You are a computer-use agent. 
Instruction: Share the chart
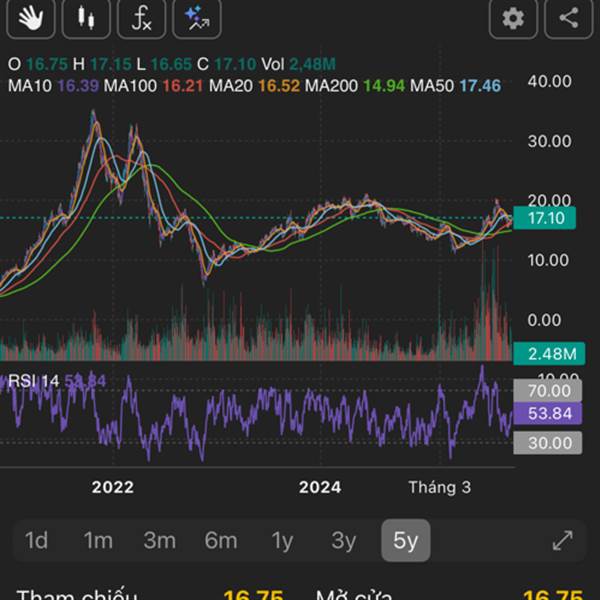[x=568, y=18]
